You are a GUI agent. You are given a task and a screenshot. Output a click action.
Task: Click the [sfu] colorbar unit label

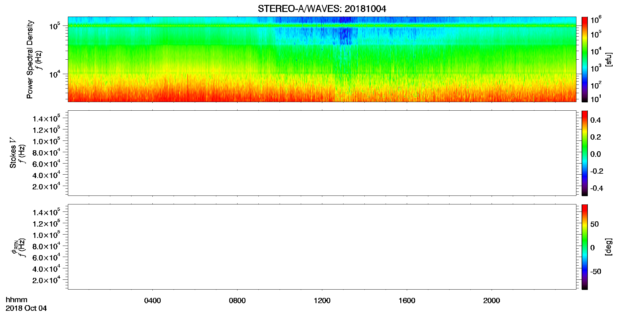[x=609, y=59]
